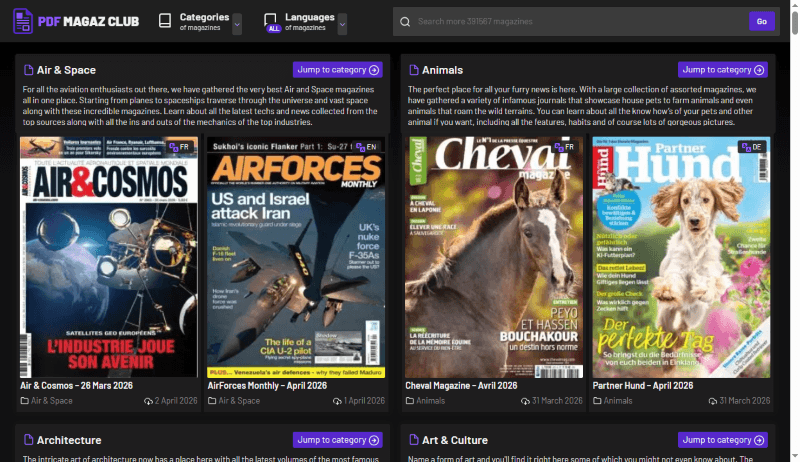Click DE language badge on Partner Hund cover
The height and width of the screenshot is (462, 800).
pos(752,147)
